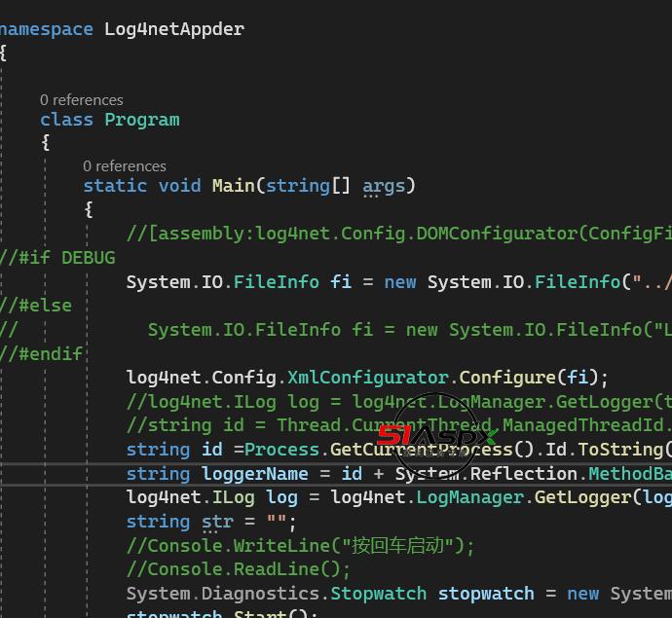Click the 'static' keyword before void Main
Viewport: 672px width, 618px height.
click(x=115, y=186)
